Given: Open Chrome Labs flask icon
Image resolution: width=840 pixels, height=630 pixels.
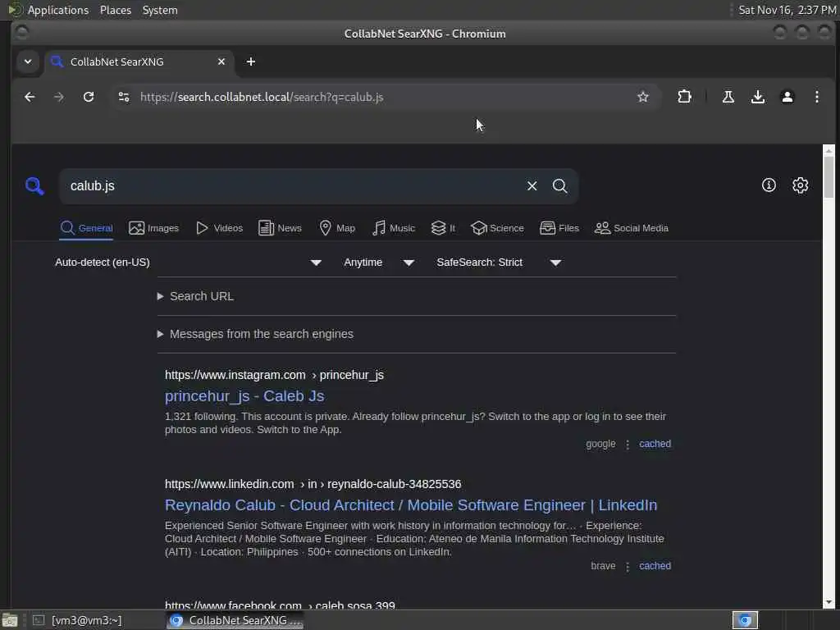Looking at the screenshot, I should point(728,97).
